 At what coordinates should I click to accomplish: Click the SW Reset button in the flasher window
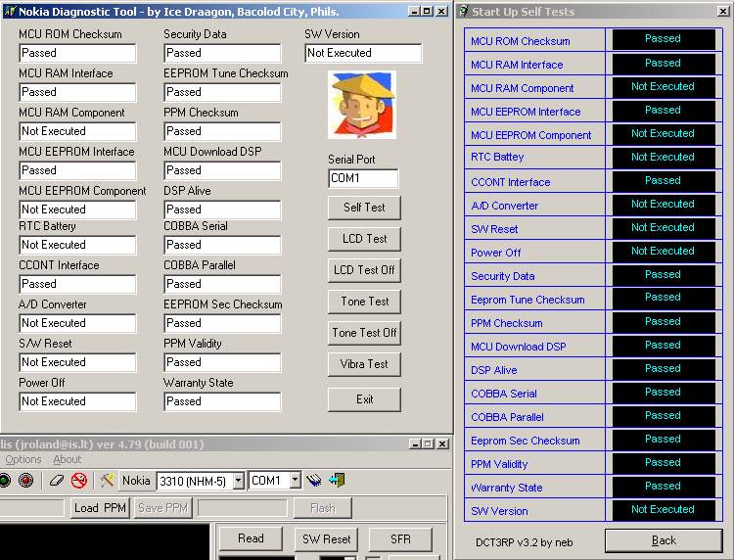pos(326,538)
